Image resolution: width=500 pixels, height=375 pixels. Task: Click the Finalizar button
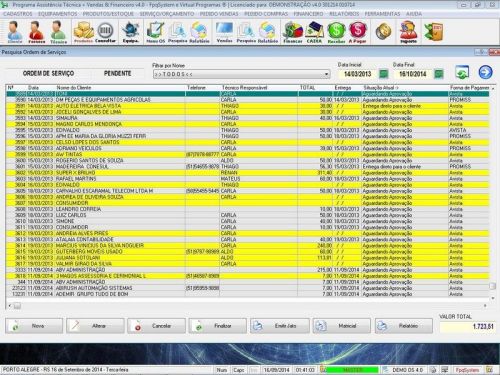pos(218,326)
